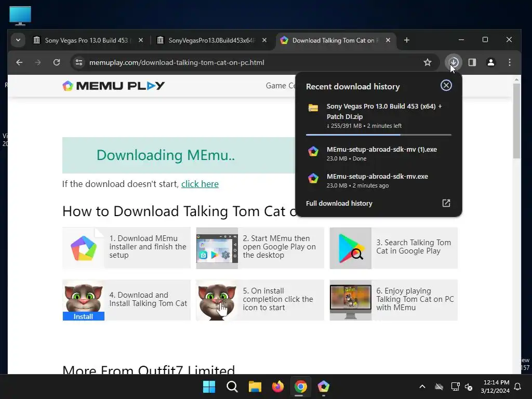Click the Sony Vegas Pro zip folder icon
The image size is (532, 399).
pyautogui.click(x=313, y=108)
